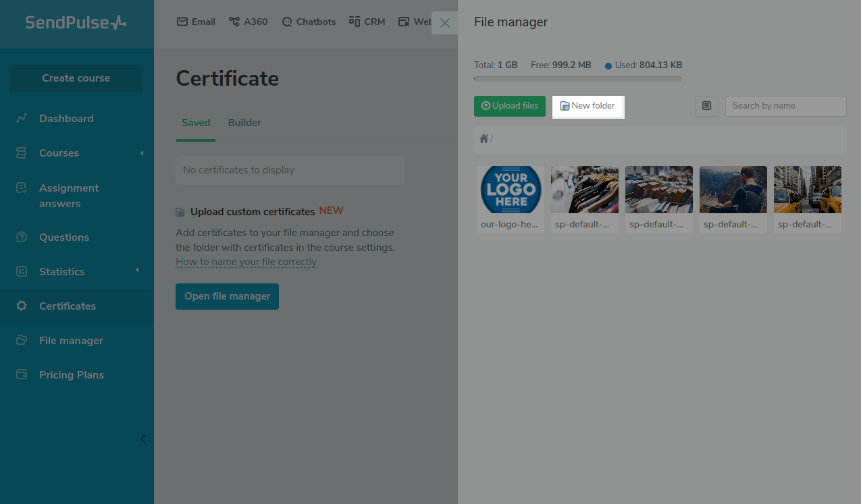Click the Certificates gear icon
Viewport: 861px width, 504px height.
point(22,306)
